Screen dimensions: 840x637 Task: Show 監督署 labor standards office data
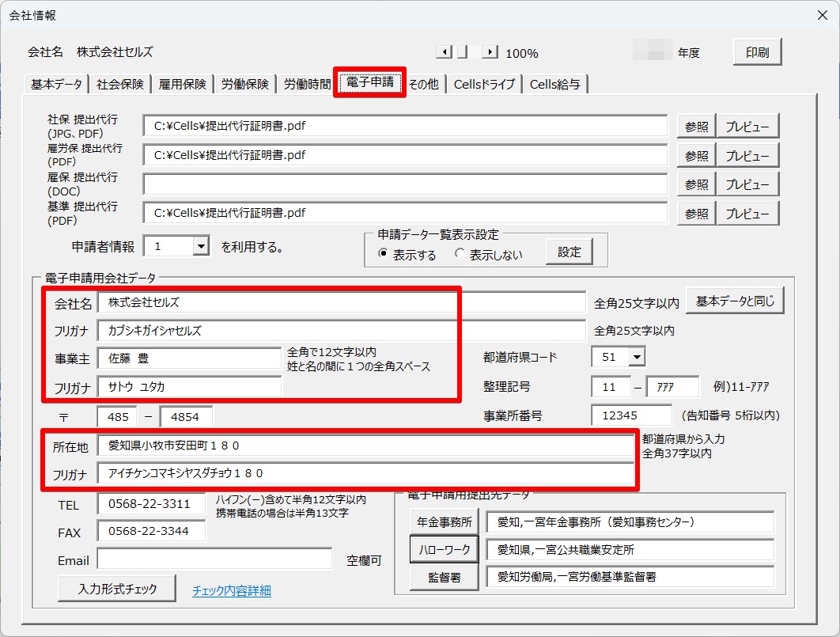click(x=444, y=577)
